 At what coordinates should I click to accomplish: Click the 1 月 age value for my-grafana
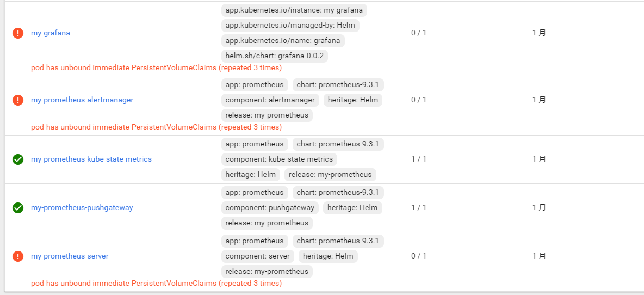(x=539, y=33)
